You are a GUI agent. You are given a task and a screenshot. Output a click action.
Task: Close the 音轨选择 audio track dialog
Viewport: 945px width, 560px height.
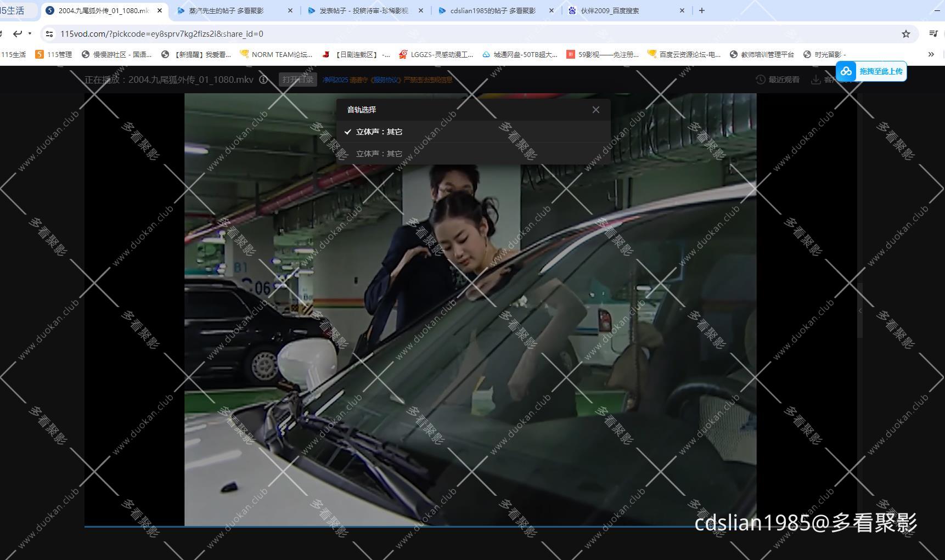click(x=596, y=110)
